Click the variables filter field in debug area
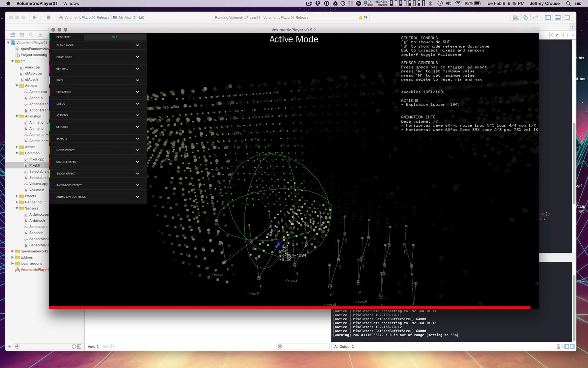The width and height of the screenshot is (588, 368). 303,346
